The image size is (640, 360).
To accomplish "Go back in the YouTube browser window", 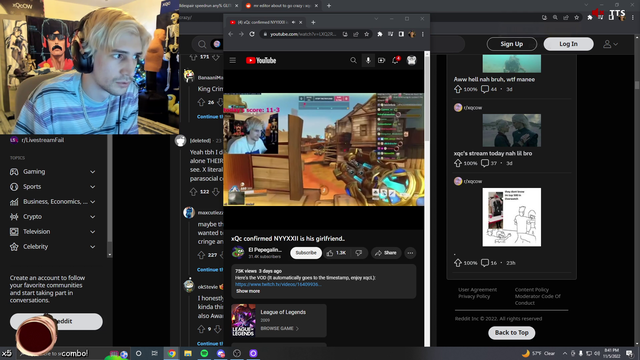I will [231, 34].
